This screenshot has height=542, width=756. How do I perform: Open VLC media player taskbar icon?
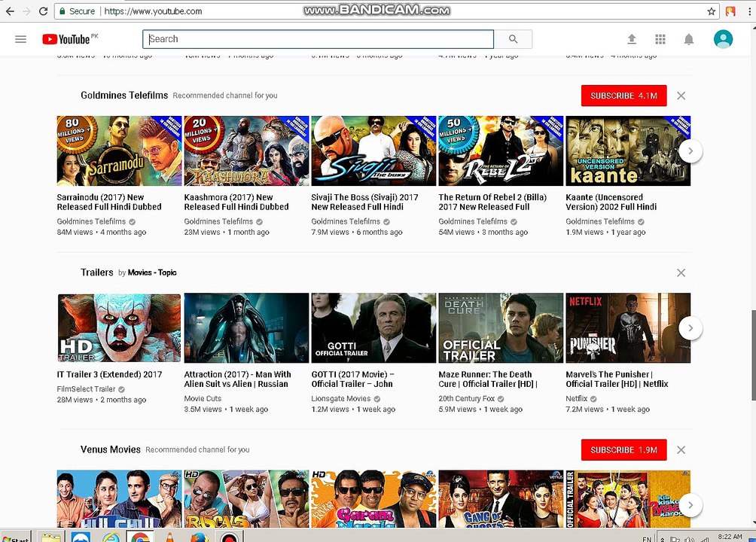(x=169, y=537)
